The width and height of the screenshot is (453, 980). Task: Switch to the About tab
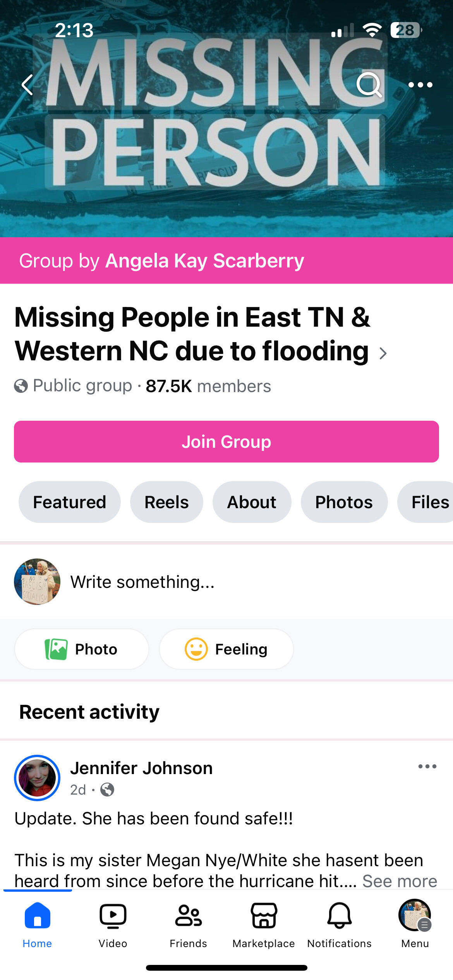(x=252, y=502)
